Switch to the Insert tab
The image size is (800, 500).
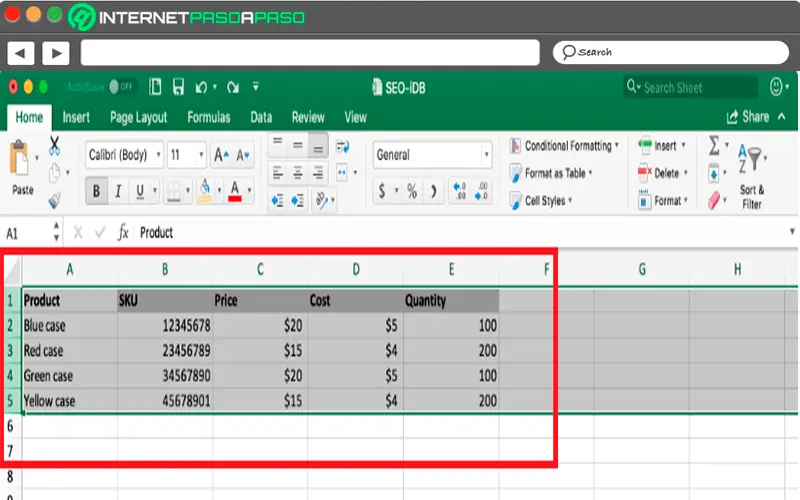click(x=76, y=117)
